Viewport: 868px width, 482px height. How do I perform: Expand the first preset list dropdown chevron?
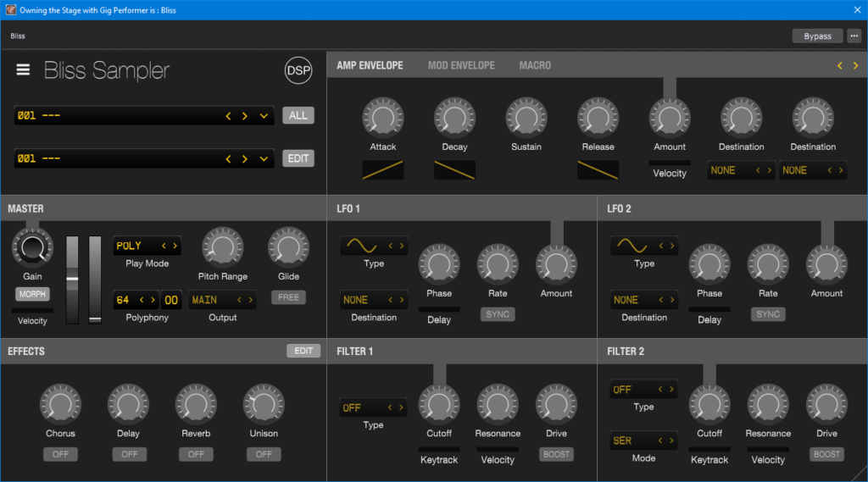point(264,116)
